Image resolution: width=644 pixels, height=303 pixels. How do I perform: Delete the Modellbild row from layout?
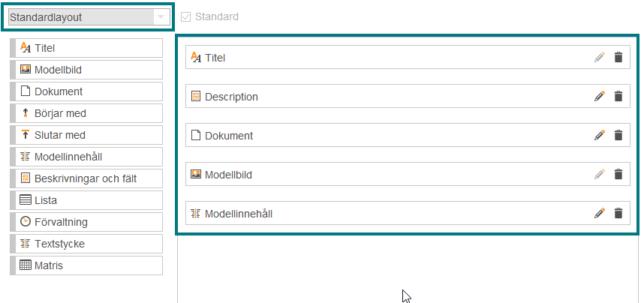(x=618, y=174)
